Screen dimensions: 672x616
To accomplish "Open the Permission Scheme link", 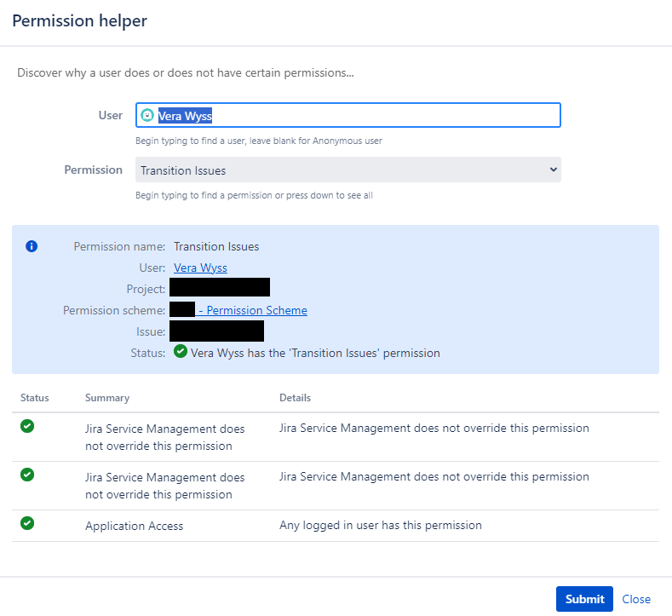I will (252, 310).
